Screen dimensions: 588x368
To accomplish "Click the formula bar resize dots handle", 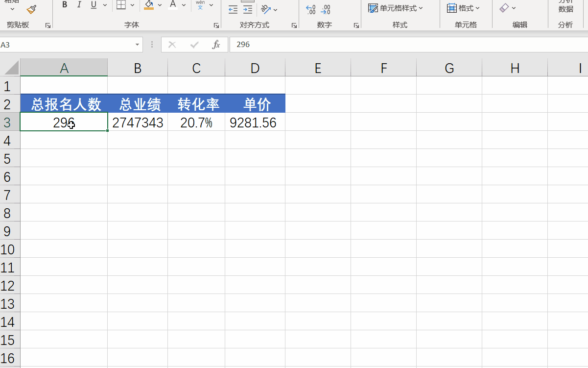I will click(152, 45).
